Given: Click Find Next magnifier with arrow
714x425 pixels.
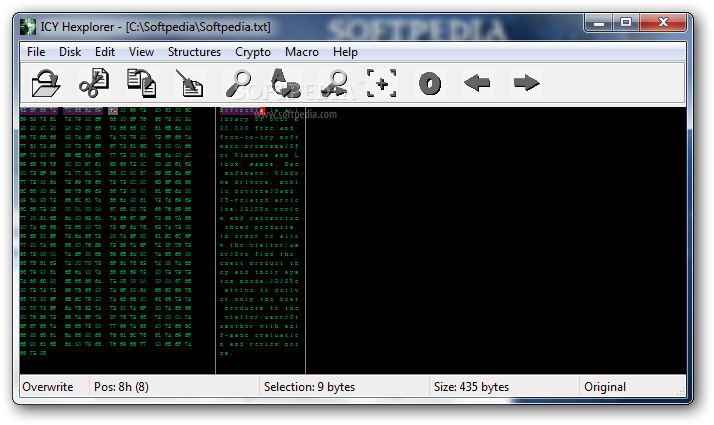Looking at the screenshot, I should (334, 83).
